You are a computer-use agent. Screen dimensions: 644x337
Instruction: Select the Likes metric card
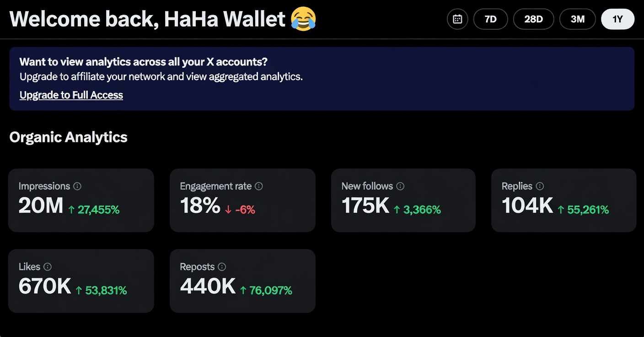click(81, 281)
